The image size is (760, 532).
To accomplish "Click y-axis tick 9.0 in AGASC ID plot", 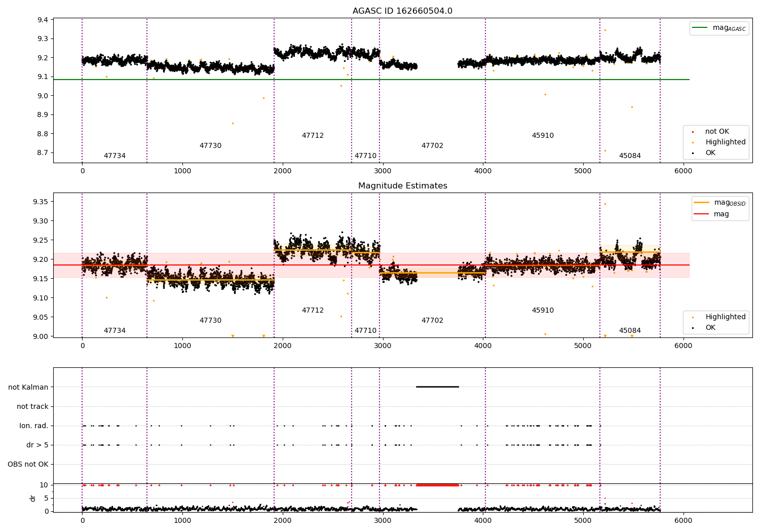I will [x=43, y=96].
